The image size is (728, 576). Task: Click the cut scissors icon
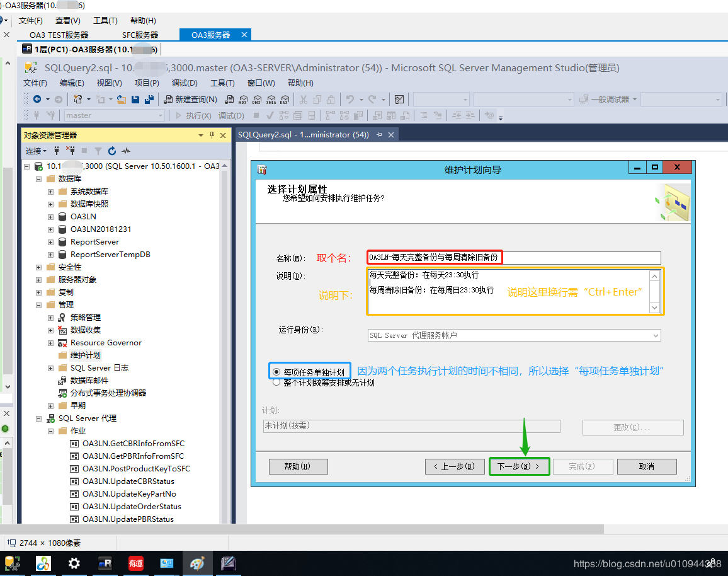[304, 99]
